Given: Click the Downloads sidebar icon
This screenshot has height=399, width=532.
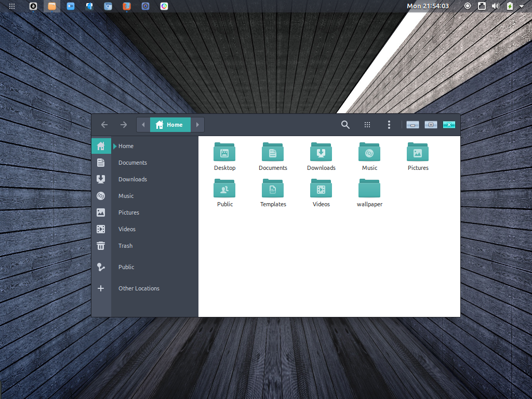Looking at the screenshot, I should tap(101, 179).
